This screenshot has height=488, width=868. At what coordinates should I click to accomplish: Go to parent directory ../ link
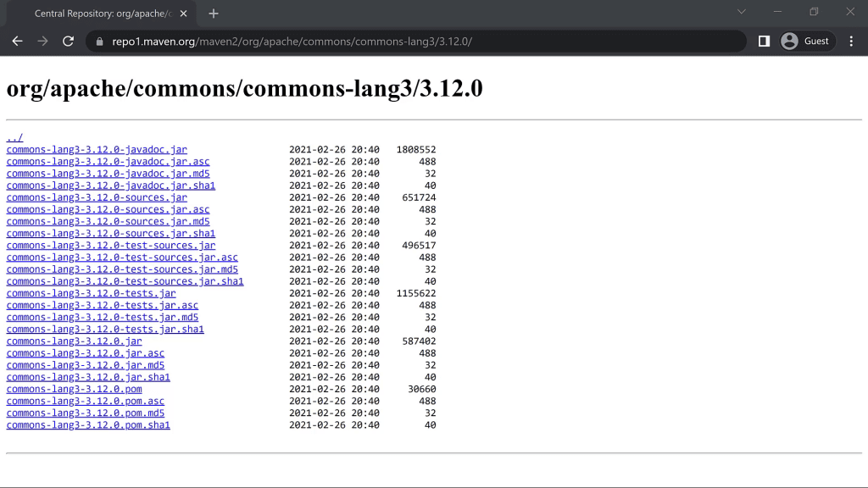click(14, 138)
